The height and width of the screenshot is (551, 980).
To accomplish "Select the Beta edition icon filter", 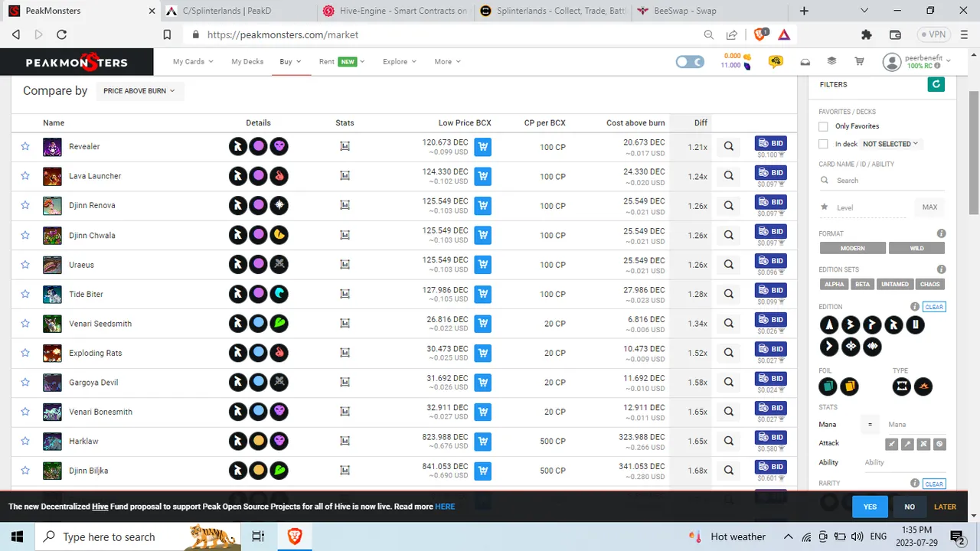I will pos(851,325).
